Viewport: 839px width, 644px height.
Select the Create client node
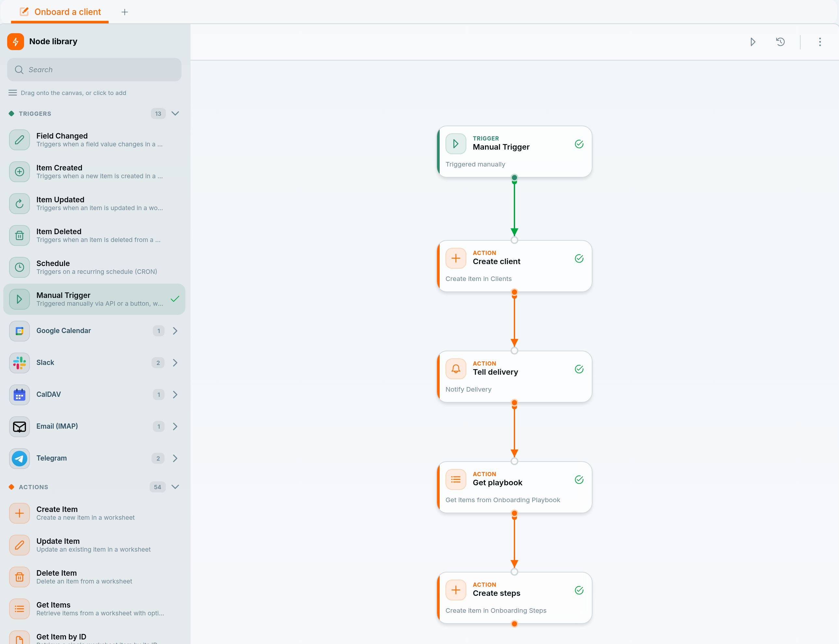(514, 266)
